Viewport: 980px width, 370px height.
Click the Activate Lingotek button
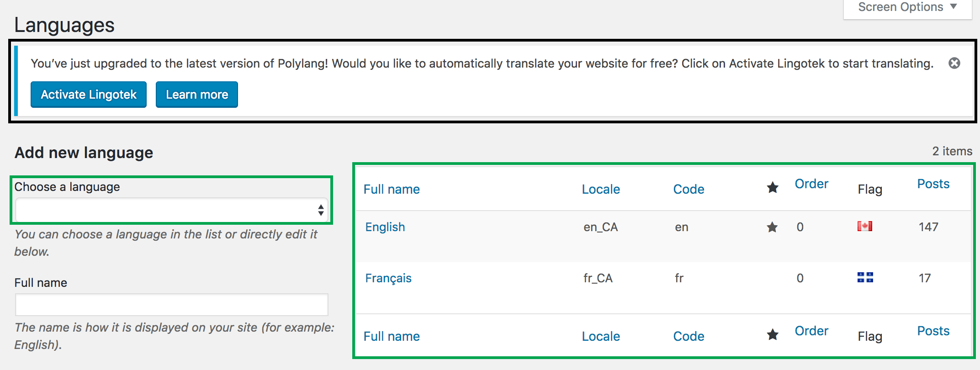(89, 95)
